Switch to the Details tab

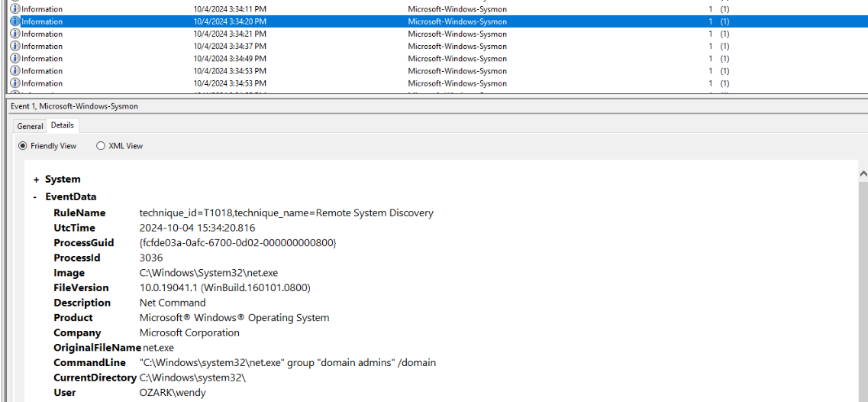pyautogui.click(x=63, y=125)
